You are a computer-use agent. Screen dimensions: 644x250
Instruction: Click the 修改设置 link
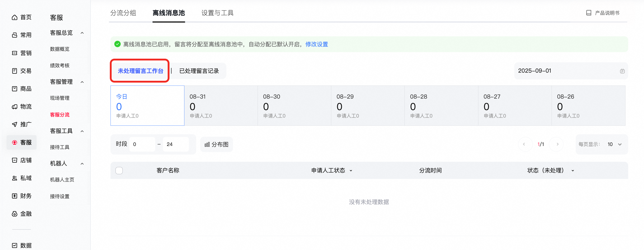point(317,44)
